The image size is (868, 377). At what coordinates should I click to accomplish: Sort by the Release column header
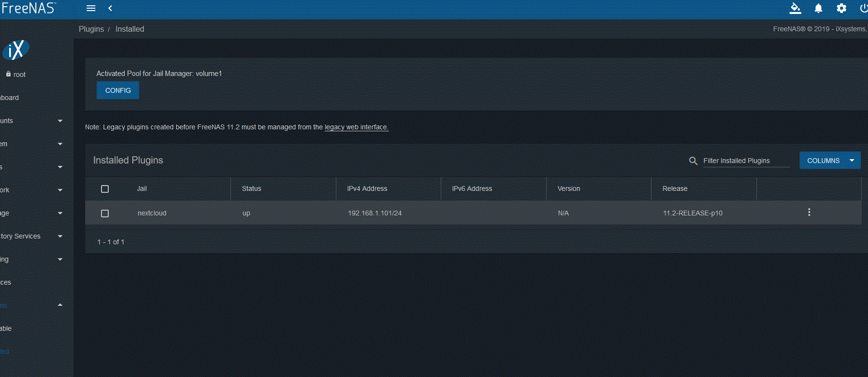pyautogui.click(x=675, y=188)
